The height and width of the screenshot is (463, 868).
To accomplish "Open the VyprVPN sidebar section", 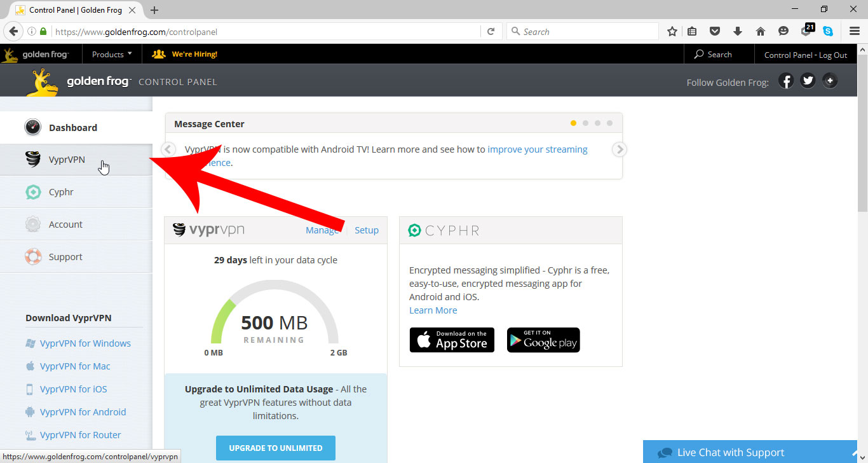I will coord(76,160).
